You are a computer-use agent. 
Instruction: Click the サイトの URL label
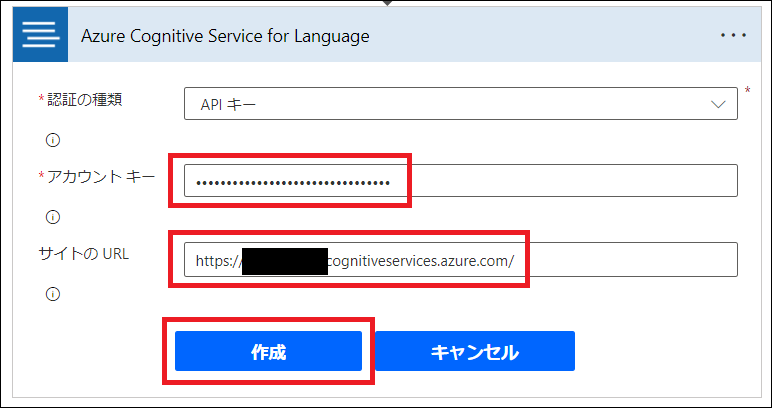84,254
